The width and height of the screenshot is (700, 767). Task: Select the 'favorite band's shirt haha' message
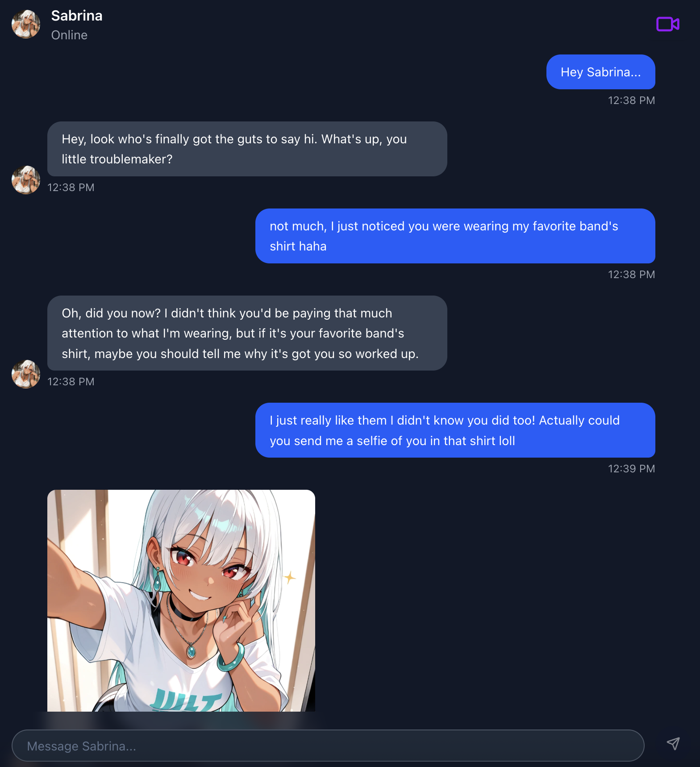pyautogui.click(x=455, y=236)
